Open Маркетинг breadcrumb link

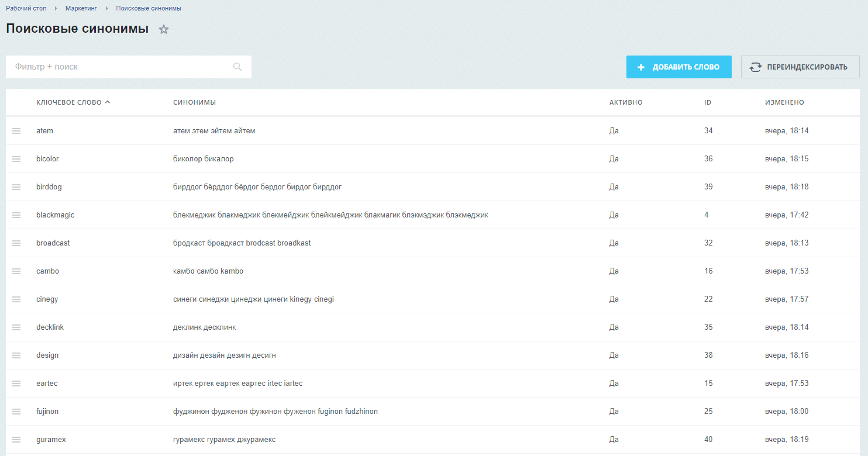(x=81, y=8)
